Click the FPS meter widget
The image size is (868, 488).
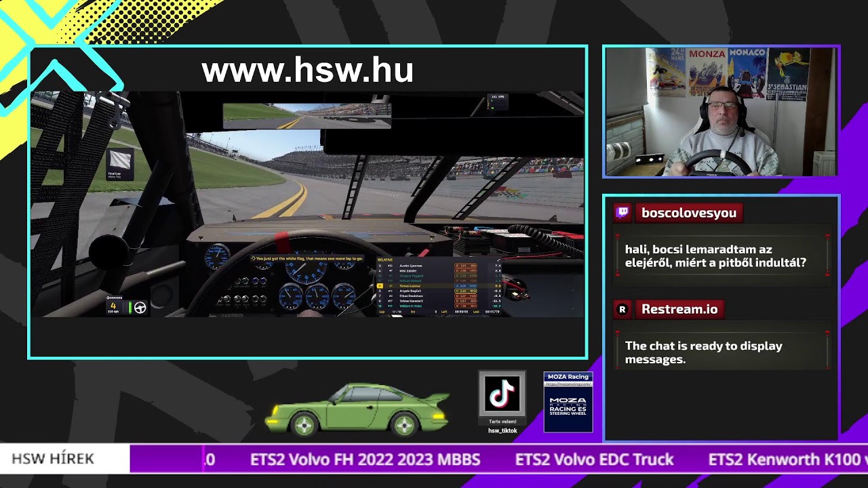tap(498, 101)
